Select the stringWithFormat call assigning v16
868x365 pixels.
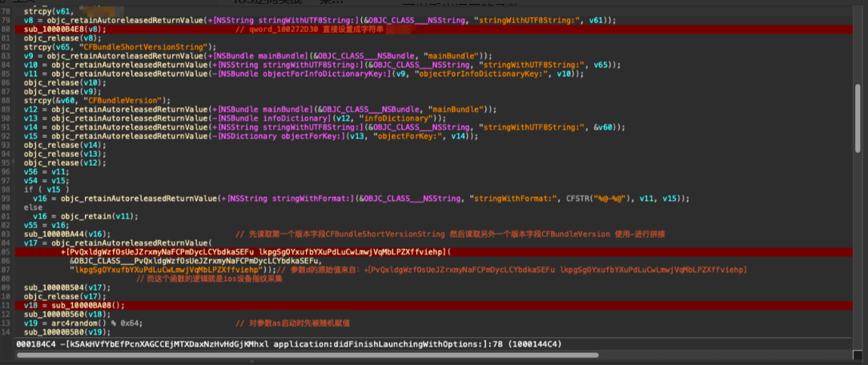point(361,199)
